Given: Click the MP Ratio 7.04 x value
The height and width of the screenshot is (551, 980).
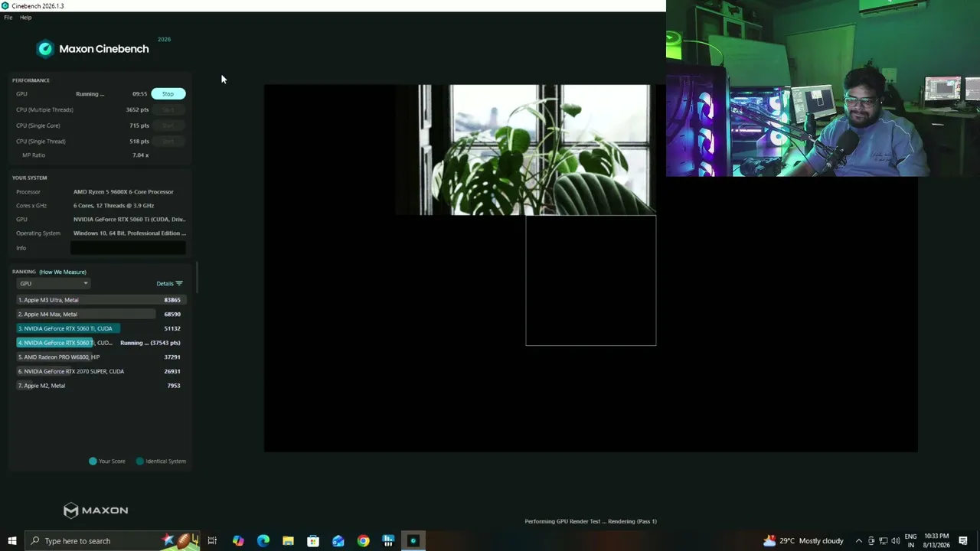Looking at the screenshot, I should [x=140, y=155].
